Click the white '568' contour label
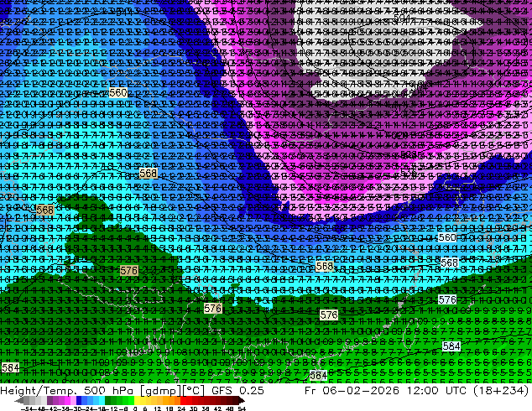This screenshot has width=532, height=411. point(450,263)
